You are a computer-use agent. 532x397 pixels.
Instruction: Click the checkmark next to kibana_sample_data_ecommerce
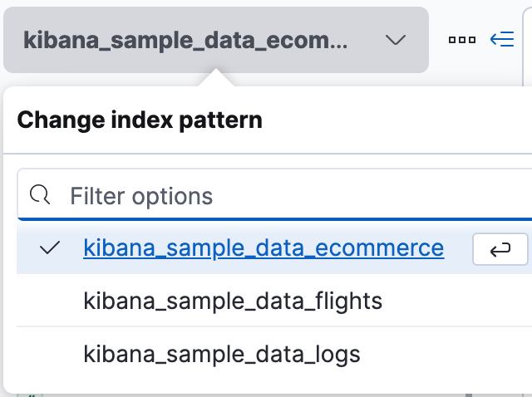click(x=49, y=248)
